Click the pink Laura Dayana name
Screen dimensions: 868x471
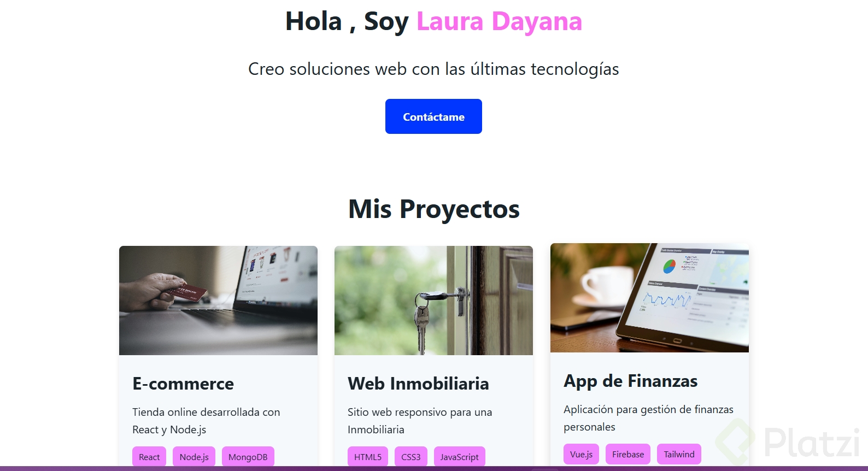click(x=499, y=22)
